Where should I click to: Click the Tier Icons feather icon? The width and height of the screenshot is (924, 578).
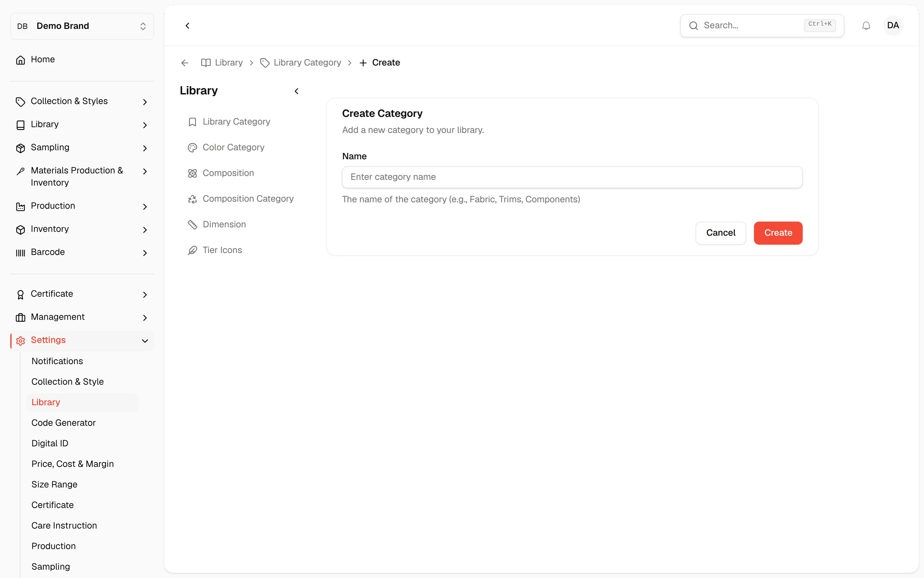click(193, 250)
